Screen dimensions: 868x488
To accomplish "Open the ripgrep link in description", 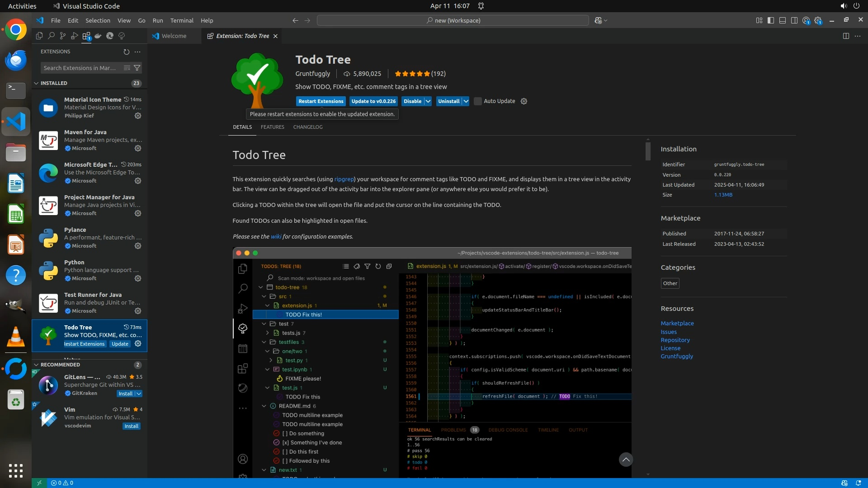I will pyautogui.click(x=344, y=179).
